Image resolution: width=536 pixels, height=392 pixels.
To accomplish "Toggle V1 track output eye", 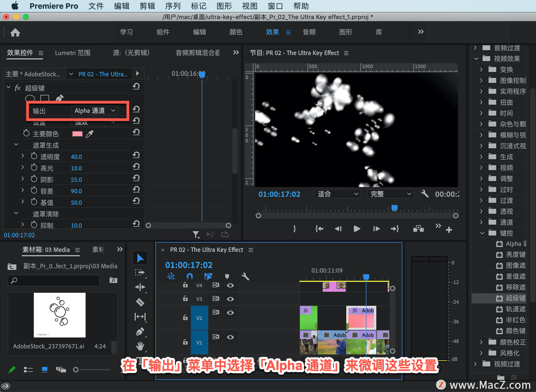I will coord(230,337).
